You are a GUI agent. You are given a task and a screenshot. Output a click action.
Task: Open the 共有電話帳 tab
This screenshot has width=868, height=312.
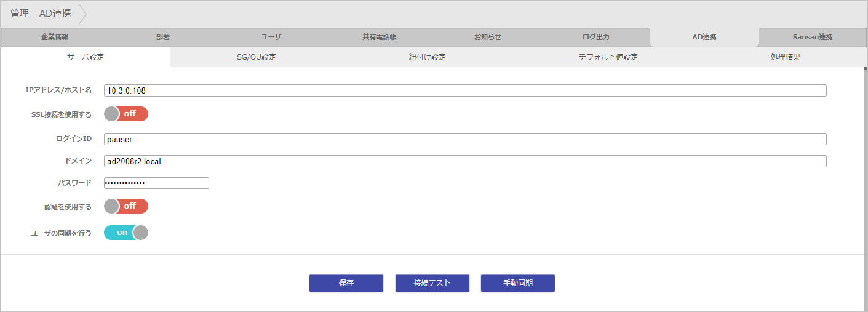tap(380, 37)
